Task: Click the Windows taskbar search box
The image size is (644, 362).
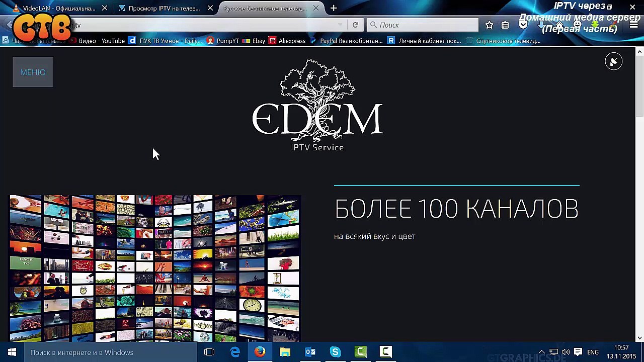Action: (111, 352)
